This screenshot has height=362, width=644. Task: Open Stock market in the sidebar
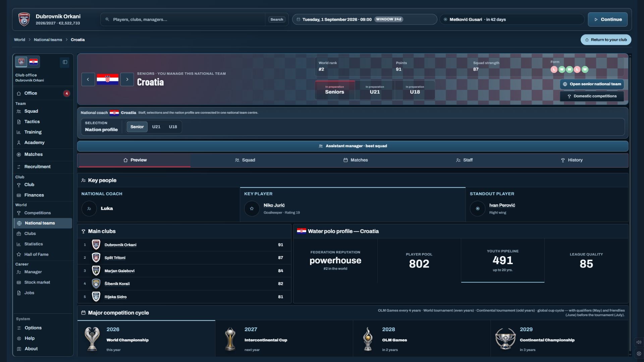pyautogui.click(x=43, y=282)
